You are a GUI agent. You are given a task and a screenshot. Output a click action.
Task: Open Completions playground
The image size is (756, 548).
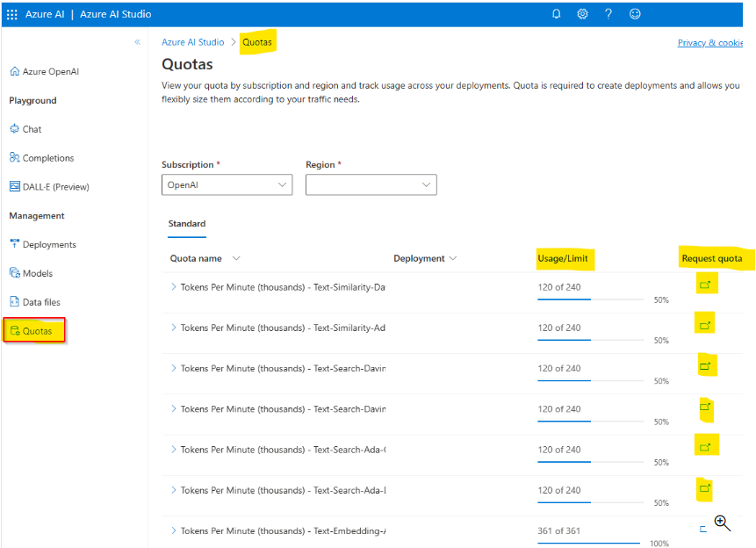(x=41, y=158)
